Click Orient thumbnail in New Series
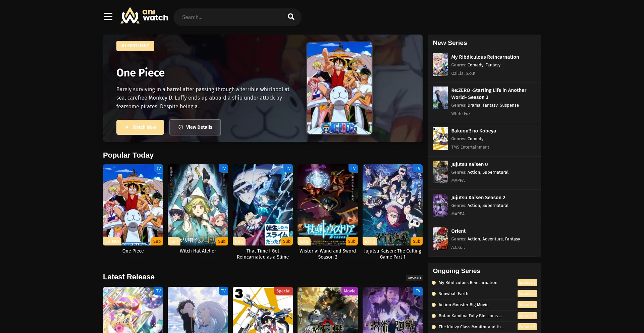The image size is (644, 333). (x=440, y=239)
